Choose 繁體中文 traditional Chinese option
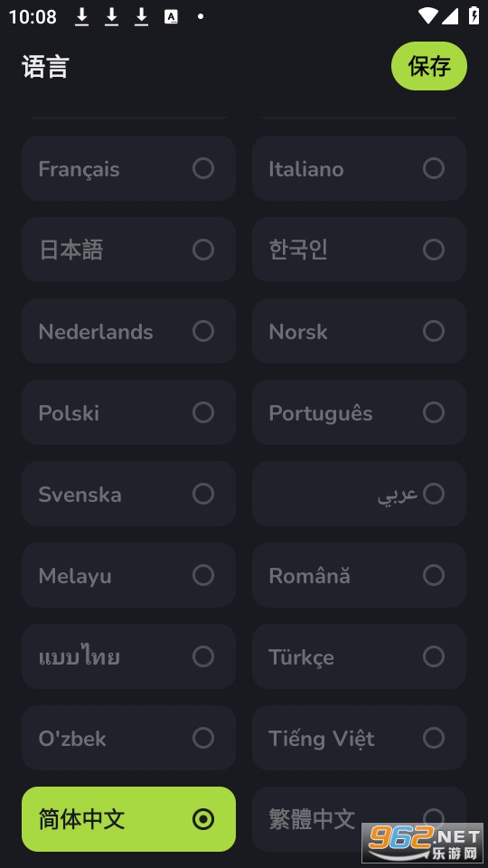This screenshot has width=488, height=868. [359, 819]
